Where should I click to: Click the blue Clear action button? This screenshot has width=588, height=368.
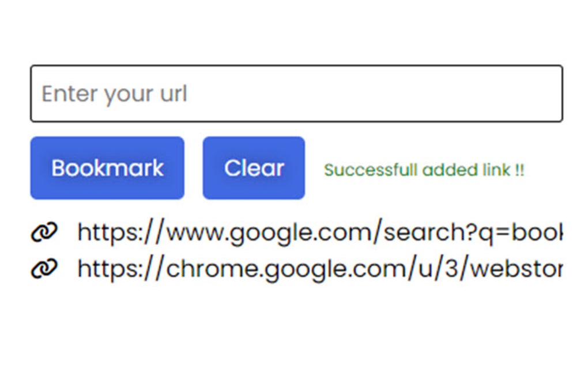(x=254, y=167)
